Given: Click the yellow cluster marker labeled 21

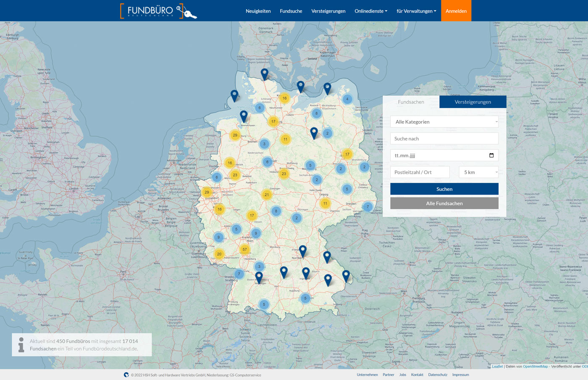Looking at the screenshot, I should point(266,195).
